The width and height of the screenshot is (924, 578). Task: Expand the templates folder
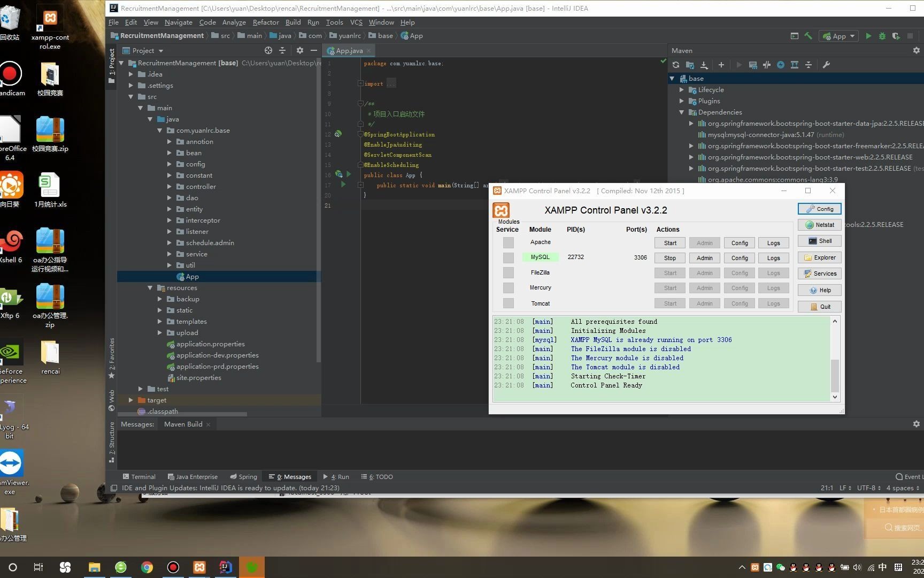(x=160, y=321)
